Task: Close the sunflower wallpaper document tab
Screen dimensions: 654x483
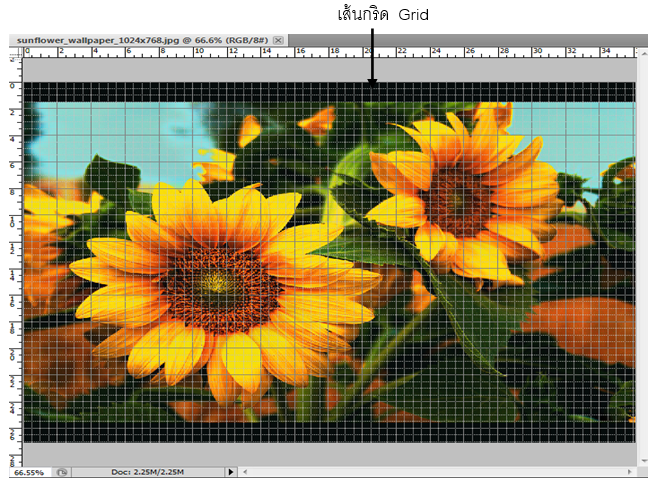Action: pos(279,40)
